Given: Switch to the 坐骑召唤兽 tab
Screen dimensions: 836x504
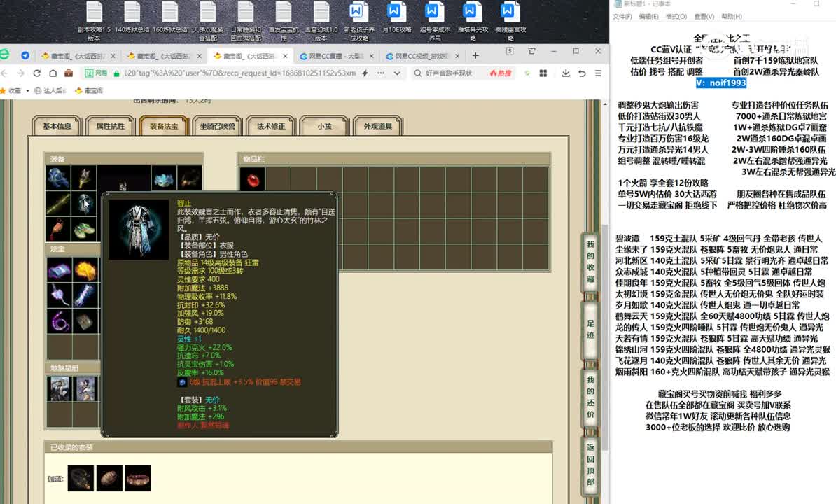Looking at the screenshot, I should click(217, 127).
